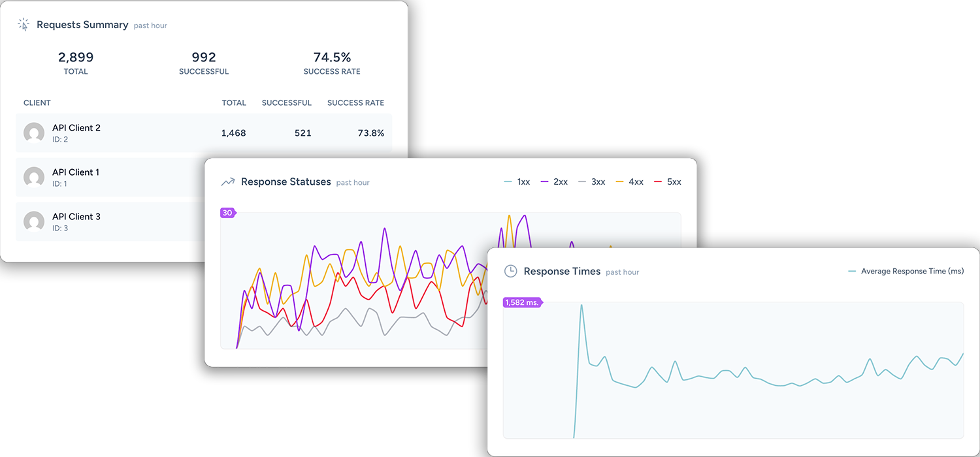The width and height of the screenshot is (980, 457).
Task: Toggle the 3xx series in legend
Action: (592, 182)
